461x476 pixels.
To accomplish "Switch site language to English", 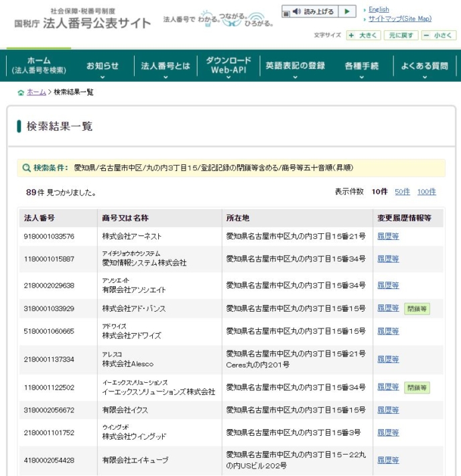I will tap(379, 9).
